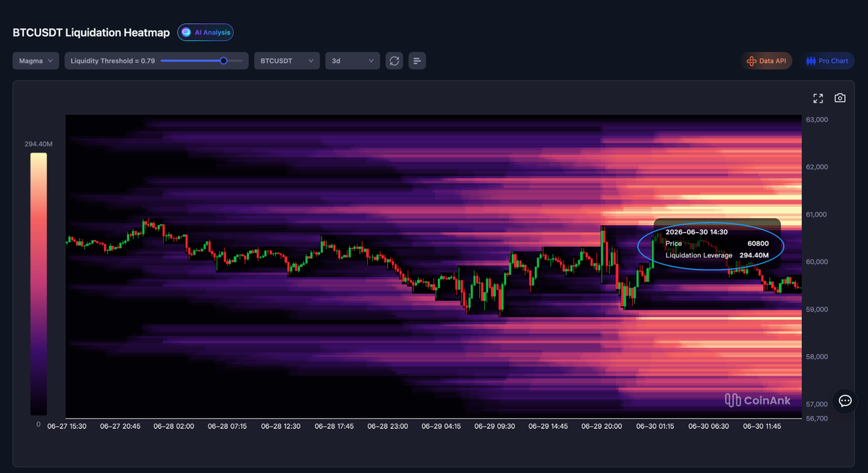Click the 06-29 14:45 time axis label
This screenshot has height=473, width=868.
(x=548, y=427)
